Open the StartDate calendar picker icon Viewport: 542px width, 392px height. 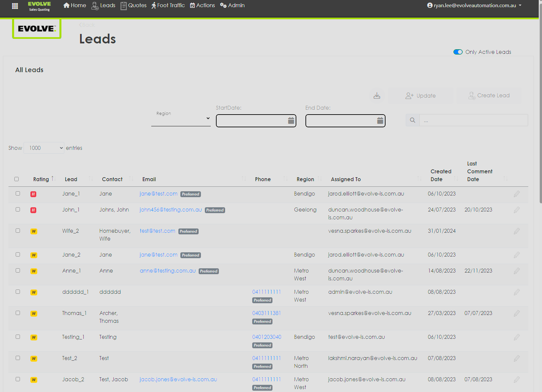click(291, 120)
